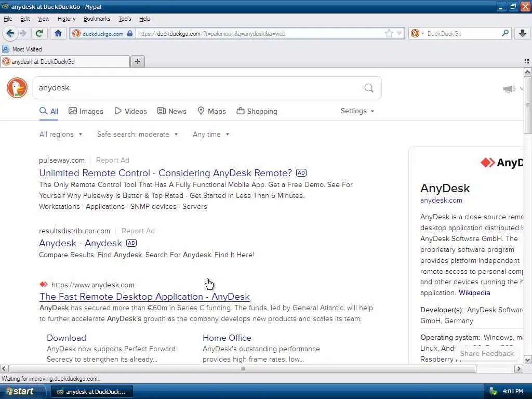
Task: Open the Safe search: moderate dropdown
Action: (137, 135)
